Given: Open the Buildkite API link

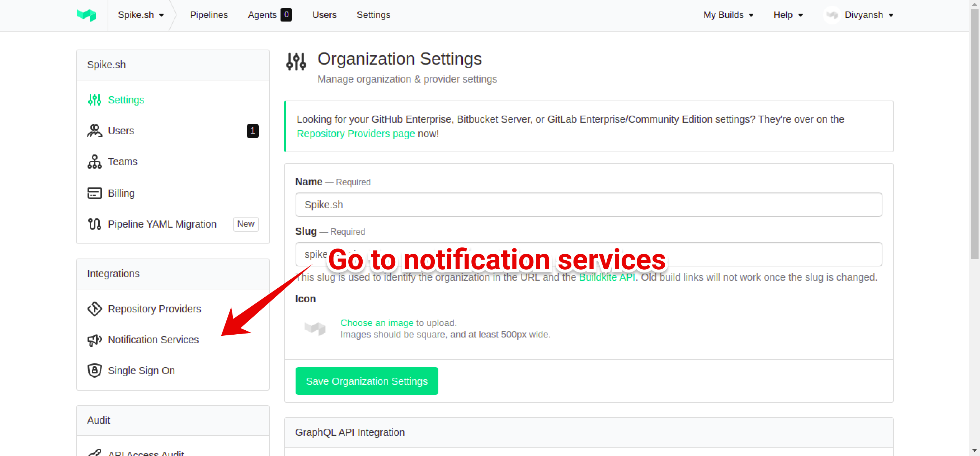Looking at the screenshot, I should tap(607, 277).
